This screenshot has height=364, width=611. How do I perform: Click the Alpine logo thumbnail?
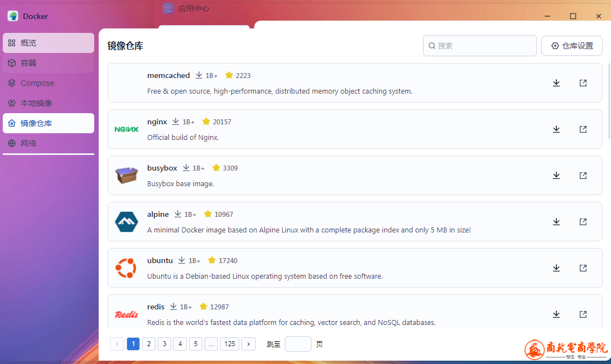(127, 222)
